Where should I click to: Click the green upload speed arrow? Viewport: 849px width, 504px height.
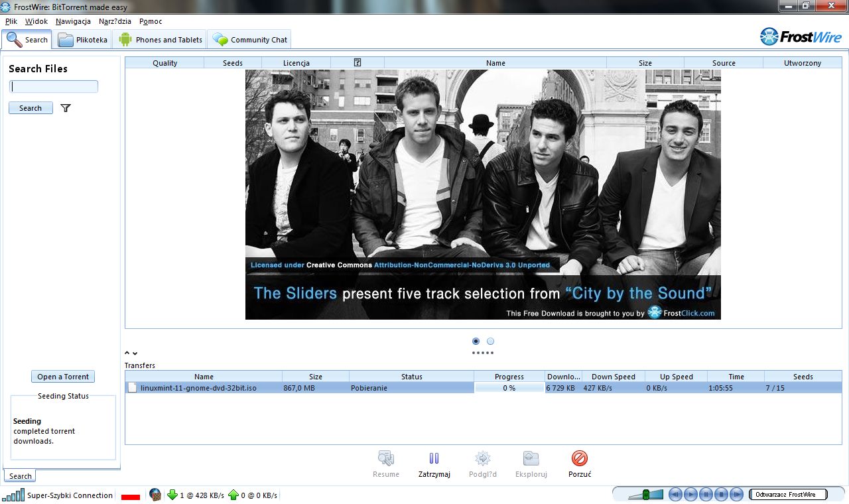click(233, 495)
